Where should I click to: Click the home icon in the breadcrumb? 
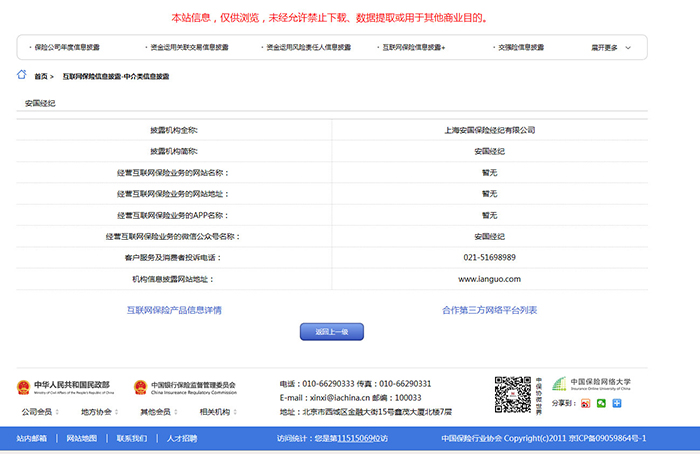coord(21,75)
